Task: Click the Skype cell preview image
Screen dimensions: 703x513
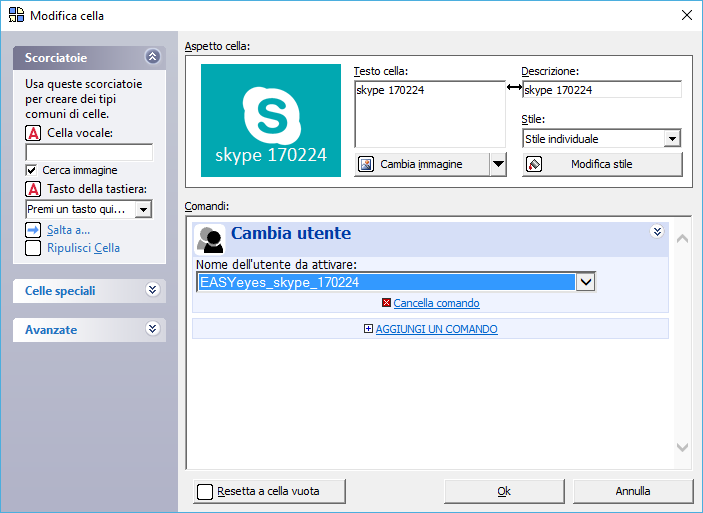Action: [x=271, y=120]
